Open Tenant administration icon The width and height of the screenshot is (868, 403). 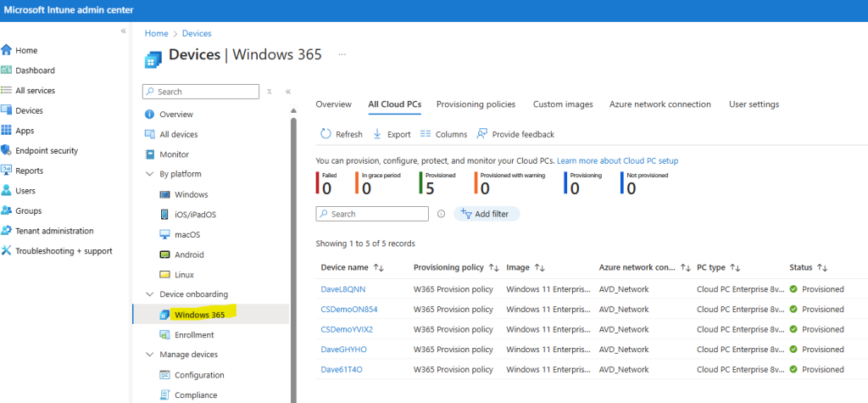(7, 231)
